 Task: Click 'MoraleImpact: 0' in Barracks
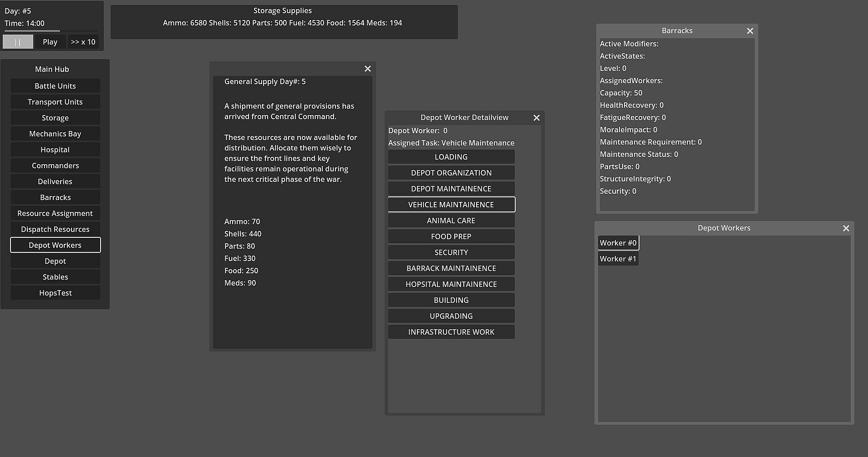[x=628, y=130]
